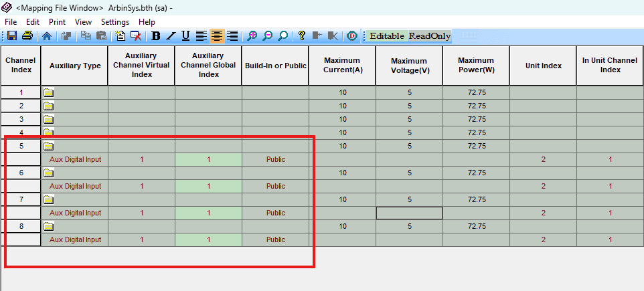
Task: Select channel index 1 row header
Action: (x=21, y=93)
